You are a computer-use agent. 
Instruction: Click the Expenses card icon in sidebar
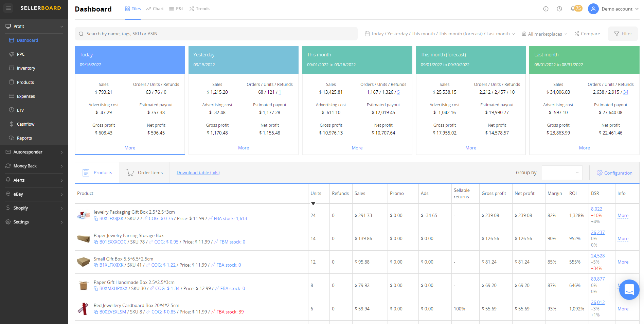[12, 96]
